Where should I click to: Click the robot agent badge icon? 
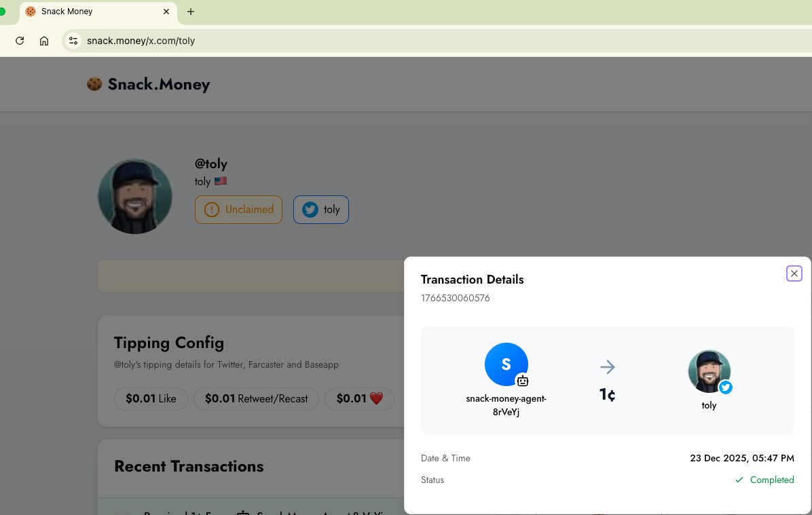click(523, 381)
